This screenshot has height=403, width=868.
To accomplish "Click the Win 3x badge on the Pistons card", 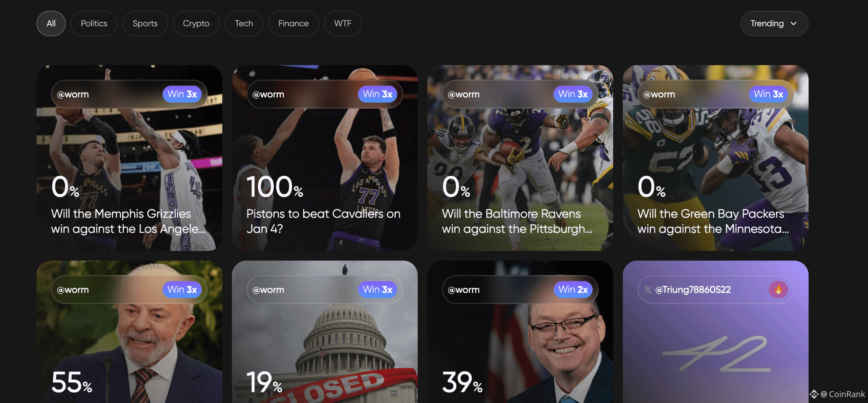I will coord(377,94).
